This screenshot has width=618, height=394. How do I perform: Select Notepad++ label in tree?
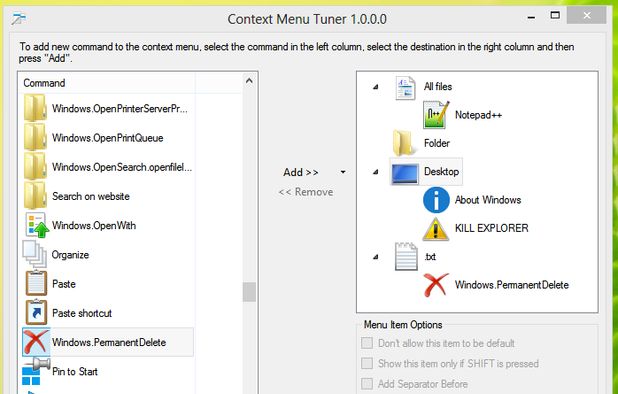coord(478,115)
